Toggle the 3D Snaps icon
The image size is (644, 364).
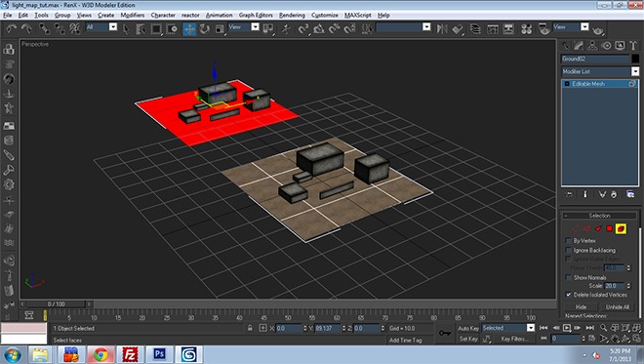click(x=303, y=28)
